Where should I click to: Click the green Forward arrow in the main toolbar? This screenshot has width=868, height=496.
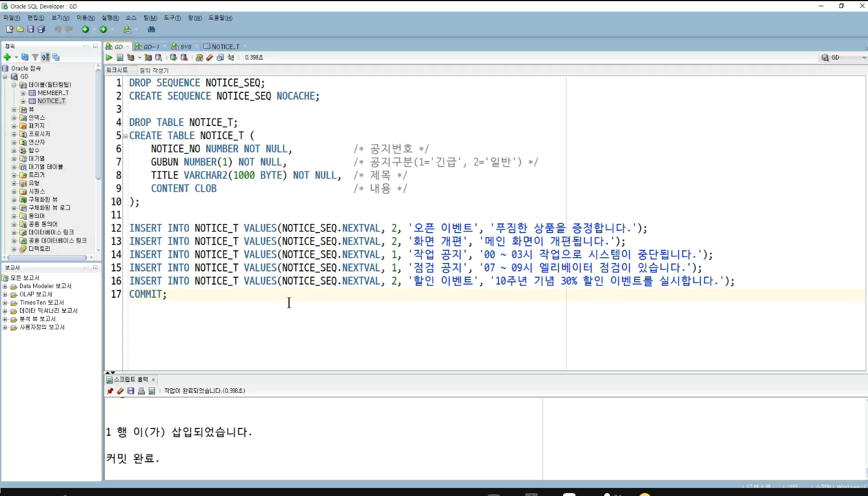[103, 29]
